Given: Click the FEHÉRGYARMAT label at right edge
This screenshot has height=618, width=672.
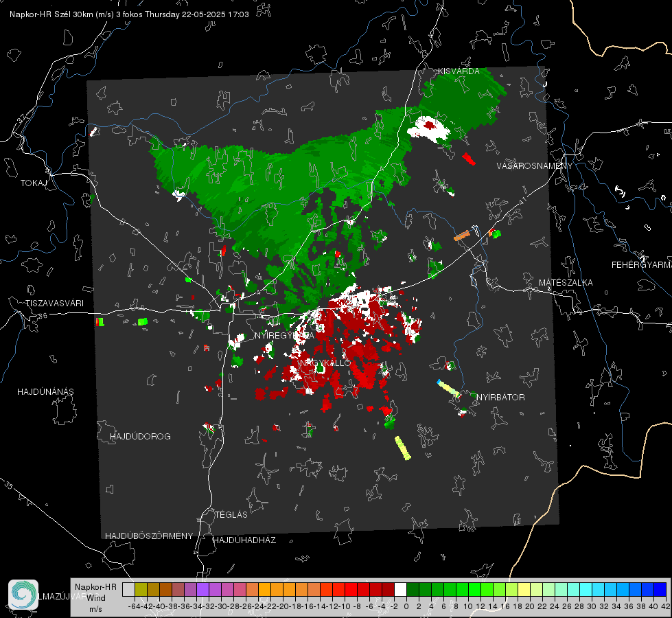Looking at the screenshot, I should point(641,264).
